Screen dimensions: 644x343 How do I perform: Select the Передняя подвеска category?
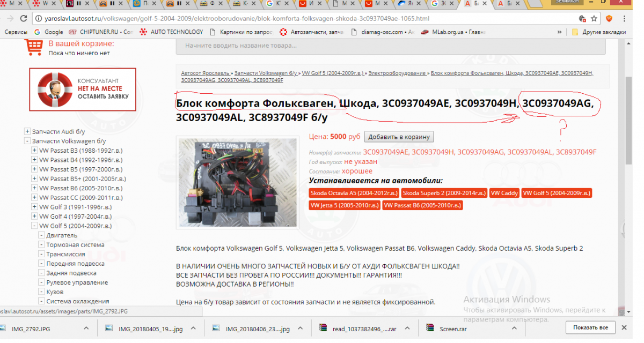(x=75, y=264)
